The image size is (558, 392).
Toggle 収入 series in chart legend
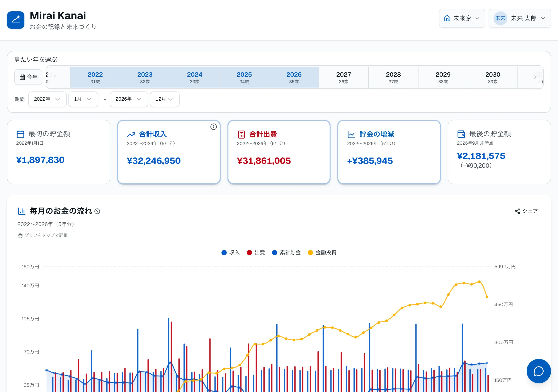coord(230,253)
